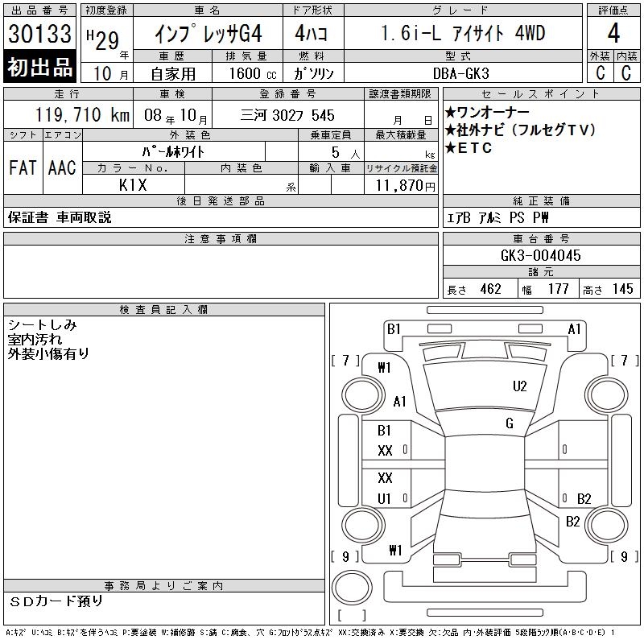Select the displacement 1600 cc

(253, 73)
